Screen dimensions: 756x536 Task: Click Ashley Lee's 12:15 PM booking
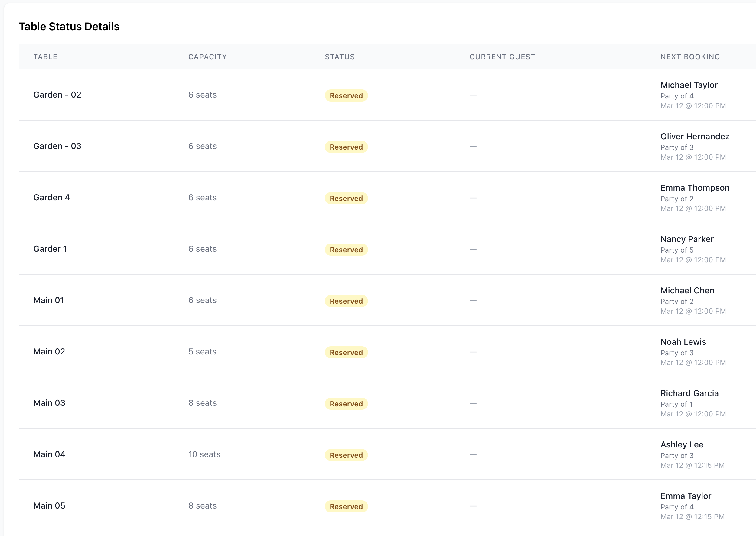[x=682, y=444]
